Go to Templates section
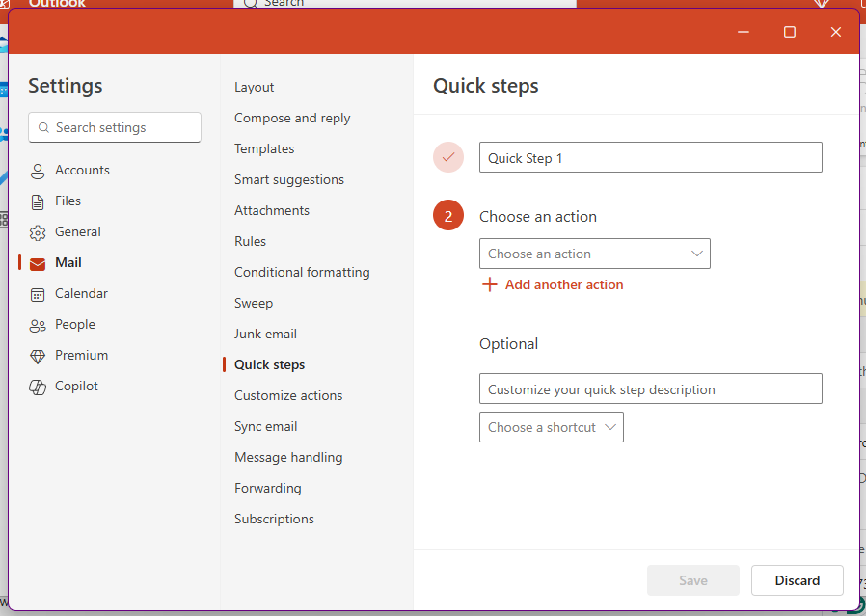 click(x=264, y=149)
